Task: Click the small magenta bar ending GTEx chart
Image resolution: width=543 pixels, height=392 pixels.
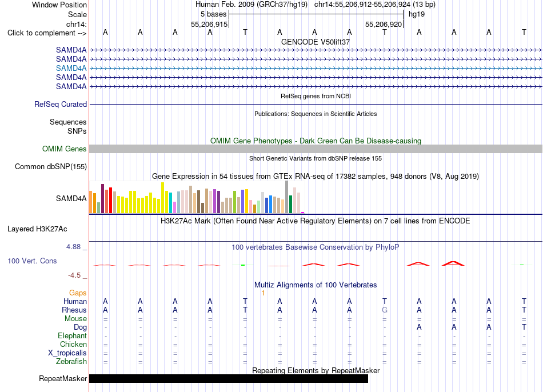Action: (x=303, y=212)
